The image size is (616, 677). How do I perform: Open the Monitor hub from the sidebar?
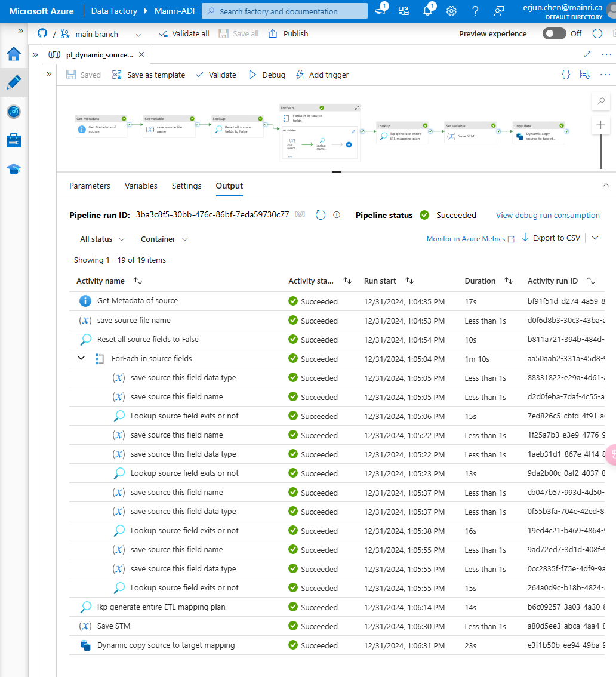pyautogui.click(x=13, y=111)
